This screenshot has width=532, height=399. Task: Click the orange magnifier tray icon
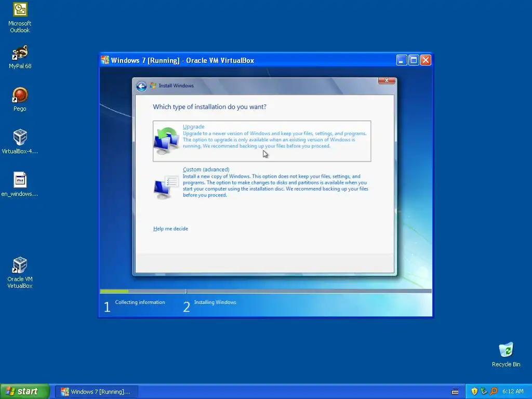[x=494, y=391]
